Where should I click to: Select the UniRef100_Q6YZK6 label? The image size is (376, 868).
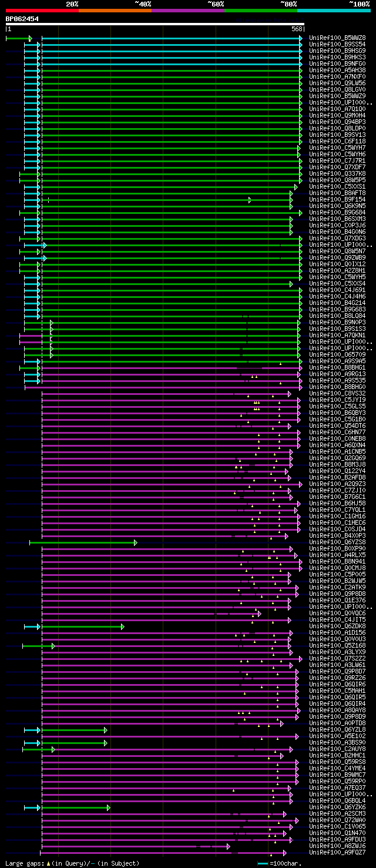[x=337, y=807]
